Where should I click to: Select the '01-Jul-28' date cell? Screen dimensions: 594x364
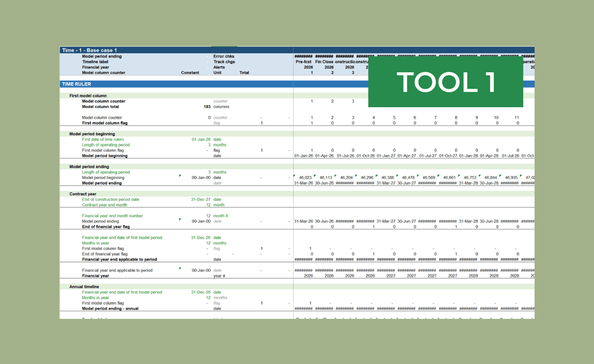[510, 156]
